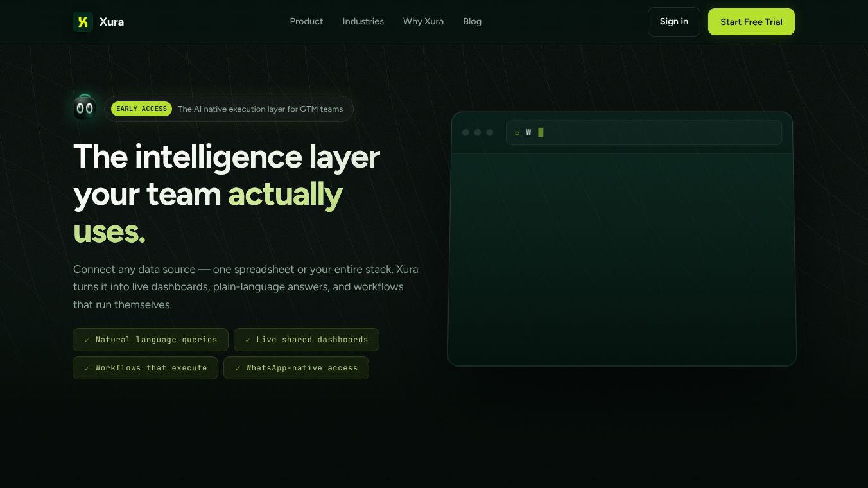Open the Industries menu
This screenshot has width=868, height=488.
[363, 21]
